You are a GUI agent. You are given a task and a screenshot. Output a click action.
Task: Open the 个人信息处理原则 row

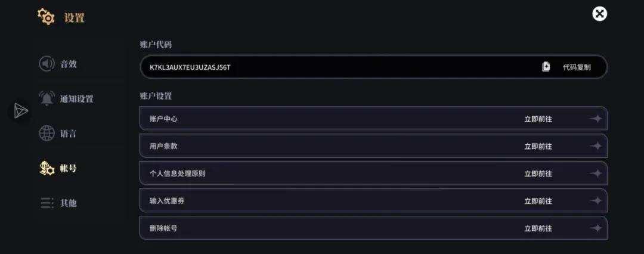(373, 174)
